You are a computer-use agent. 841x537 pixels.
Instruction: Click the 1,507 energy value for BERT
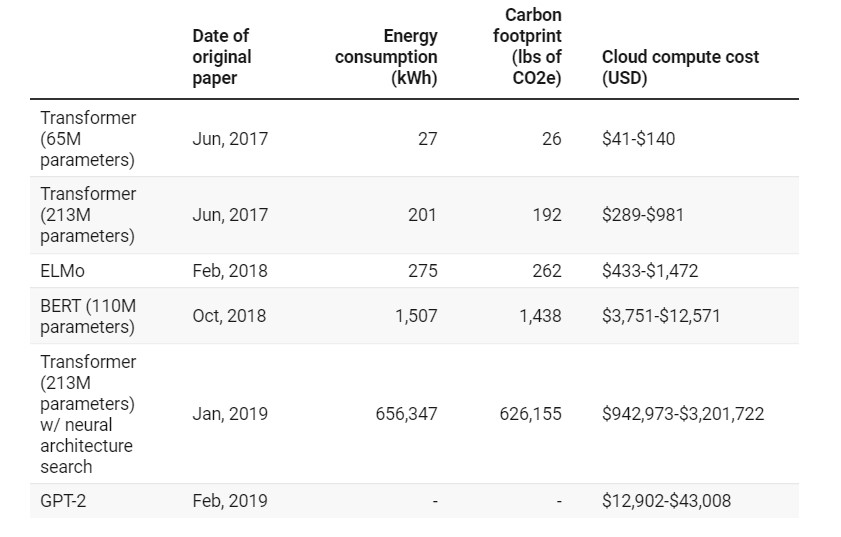(x=416, y=316)
